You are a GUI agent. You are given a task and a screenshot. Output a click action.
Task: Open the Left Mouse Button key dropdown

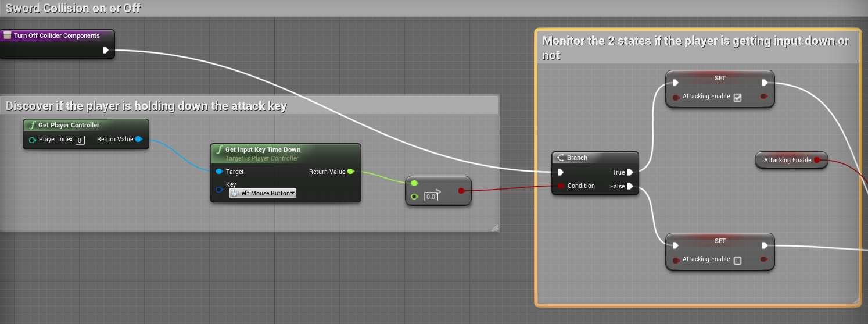263,193
